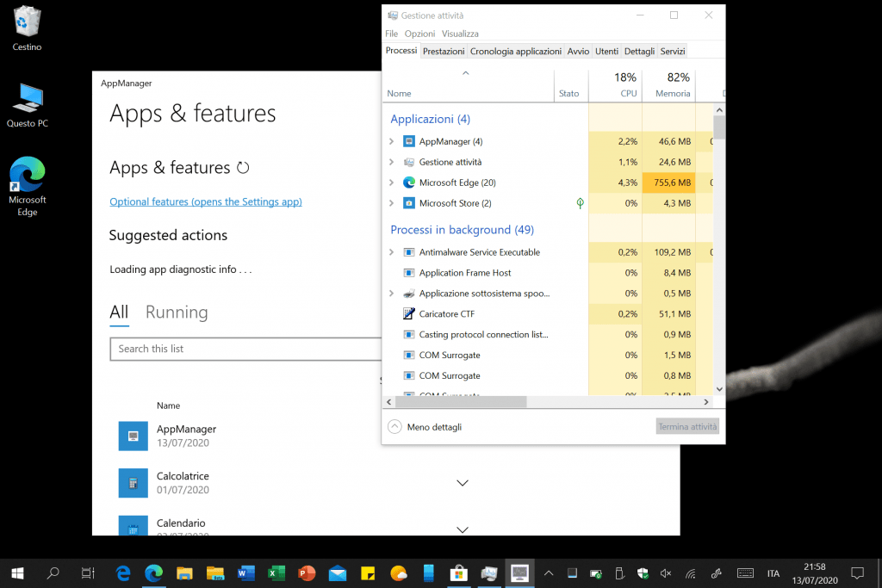Click the refresh icon beside Apps & features

pos(243,168)
